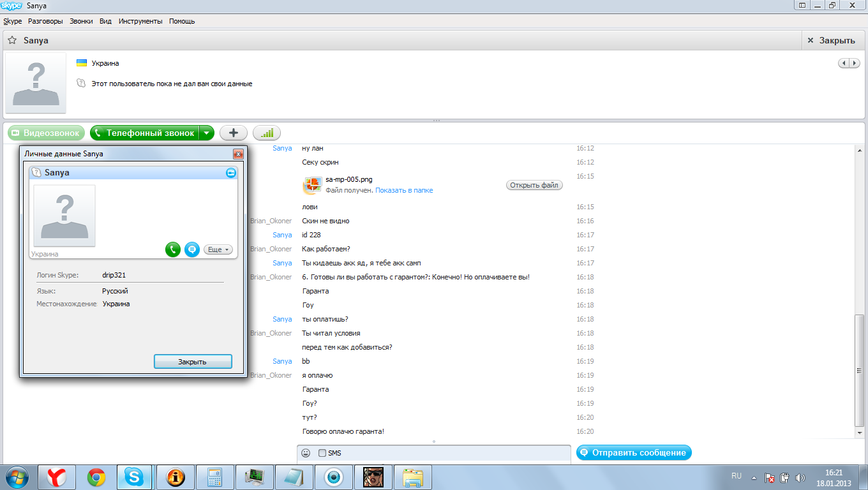Screen dimensions: 868x490
Task: Open the Еще dropdown in the profile card
Action: tap(218, 249)
